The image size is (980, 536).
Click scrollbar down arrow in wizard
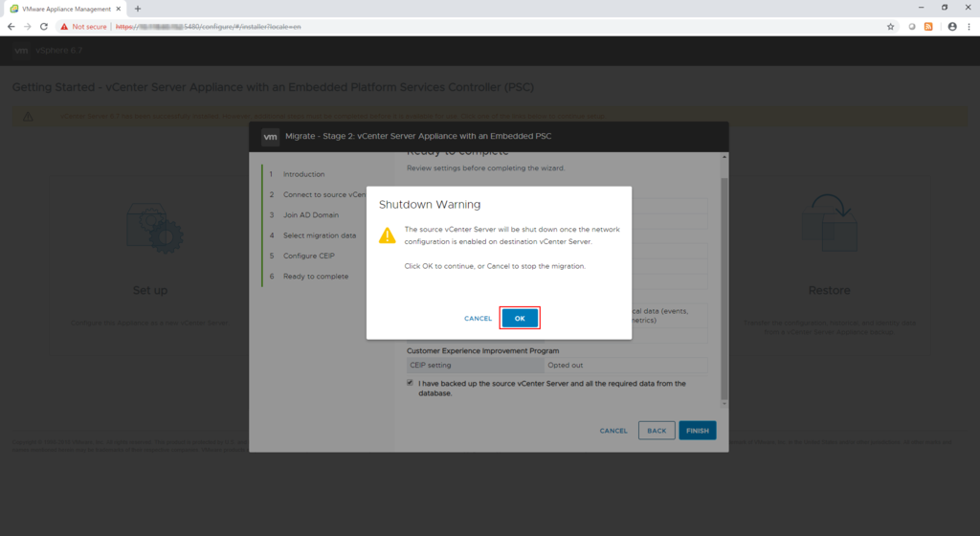[724, 404]
